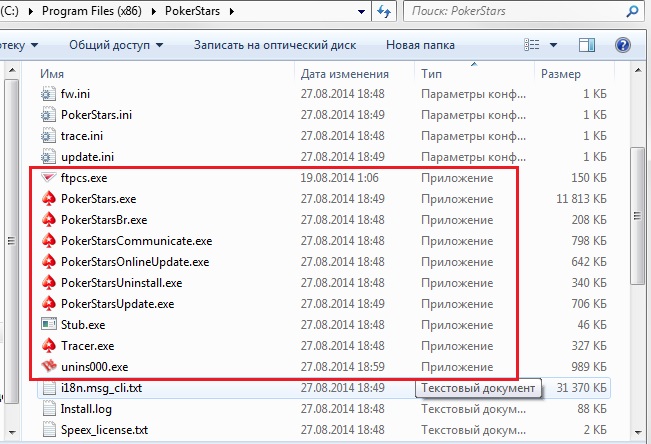651x444 pixels.
Task: Click the PokerStarsCommunicate.exe spade icon
Action: (49, 240)
